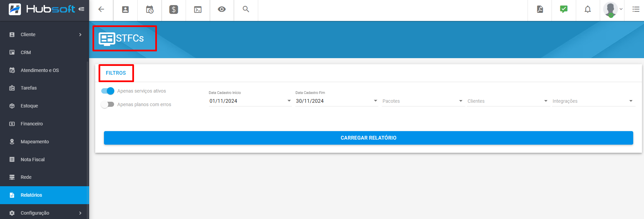Click the Configuração gear icon
The height and width of the screenshot is (219, 644).
pos(12,213)
